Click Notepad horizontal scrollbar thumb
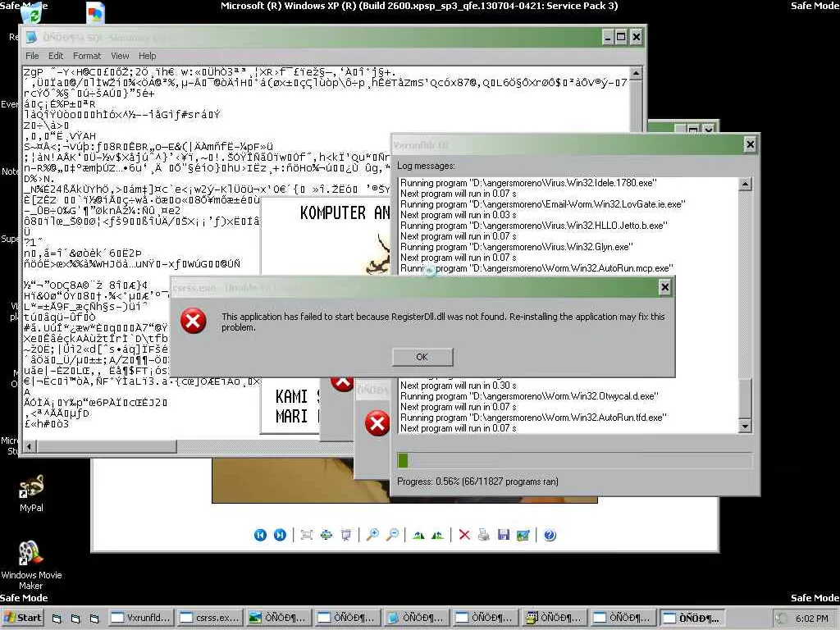Image resolution: width=840 pixels, height=630 pixels. pos(107,445)
